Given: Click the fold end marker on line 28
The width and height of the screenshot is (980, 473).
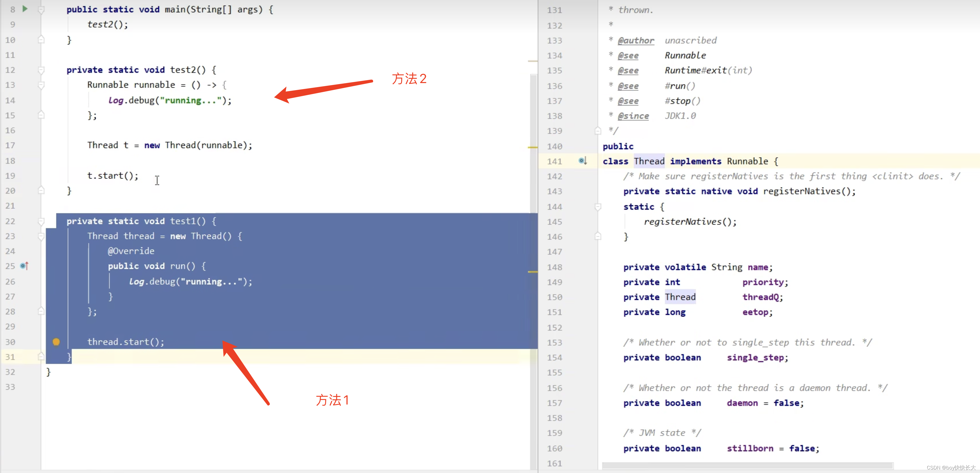Looking at the screenshot, I should (x=41, y=311).
